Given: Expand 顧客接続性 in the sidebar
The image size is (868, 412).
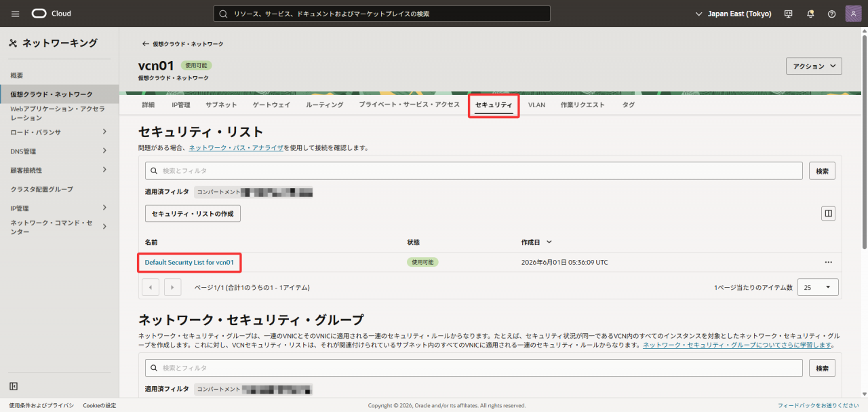Looking at the screenshot, I should point(104,170).
